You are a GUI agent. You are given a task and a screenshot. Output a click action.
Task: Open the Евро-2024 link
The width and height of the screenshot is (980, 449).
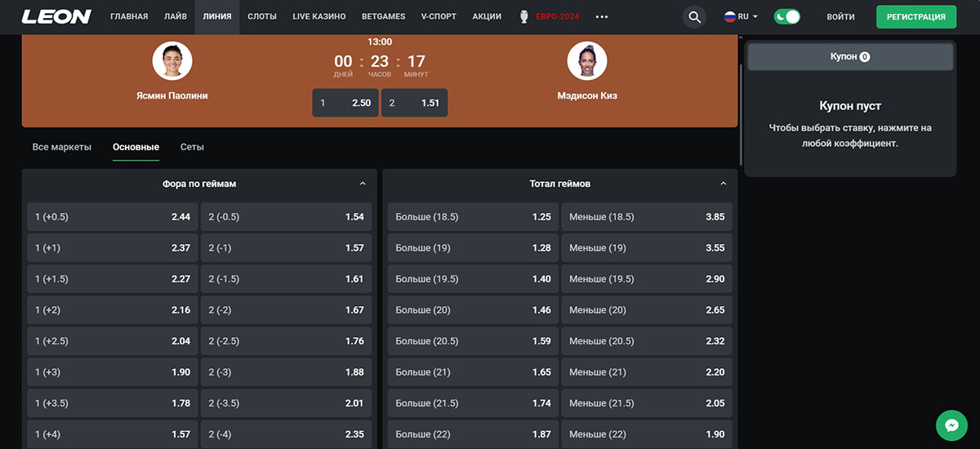coord(557,16)
